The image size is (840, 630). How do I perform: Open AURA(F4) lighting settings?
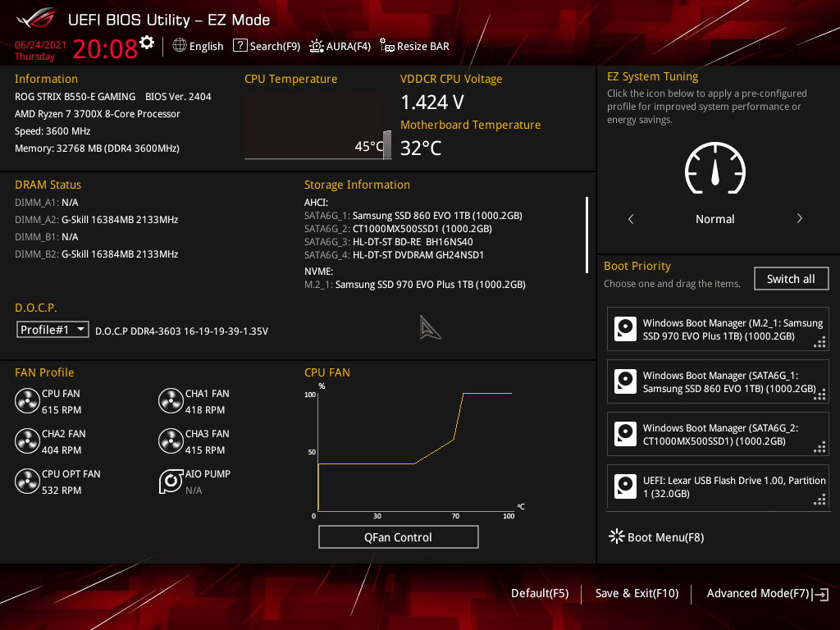340,46
